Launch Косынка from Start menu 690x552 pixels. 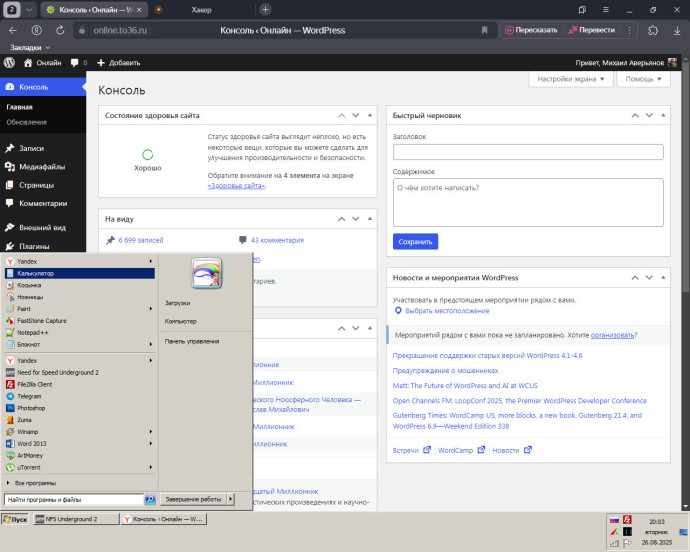click(80, 285)
